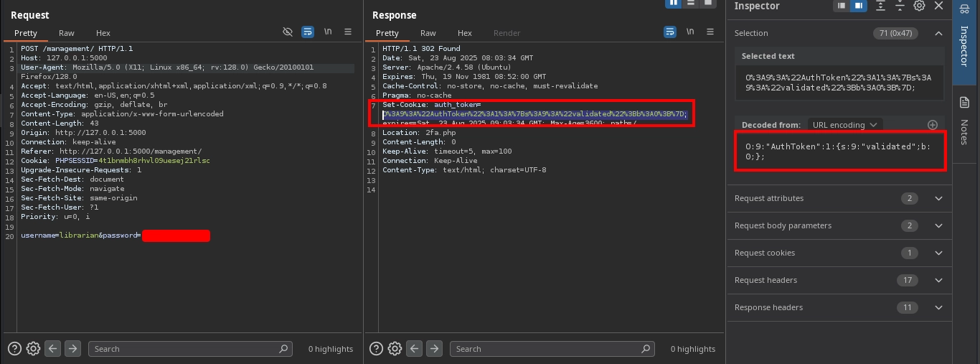
Task: Toggle line wrap in Request panel
Action: (308, 32)
